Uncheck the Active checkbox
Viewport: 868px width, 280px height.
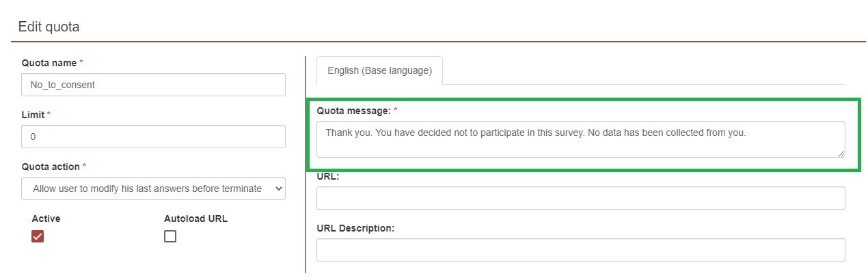coord(38,236)
